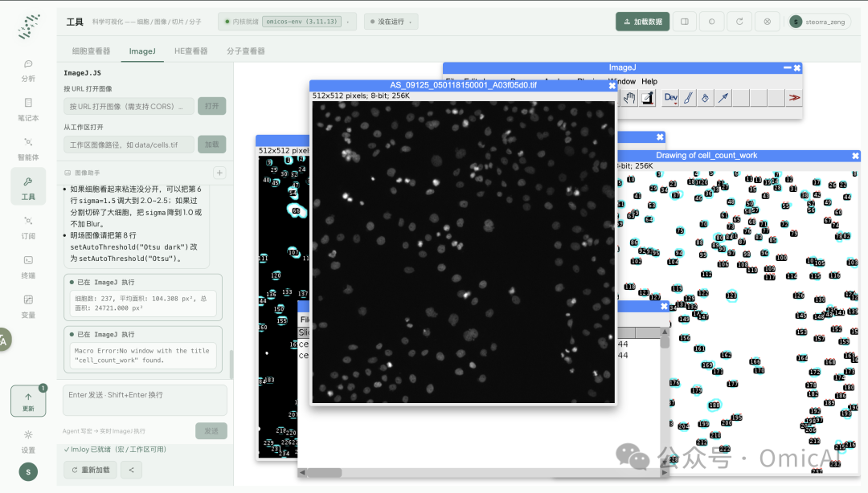This screenshot has width=868, height=493.
Task: Select the hand scrolling tool in ImageJ
Action: click(x=629, y=98)
